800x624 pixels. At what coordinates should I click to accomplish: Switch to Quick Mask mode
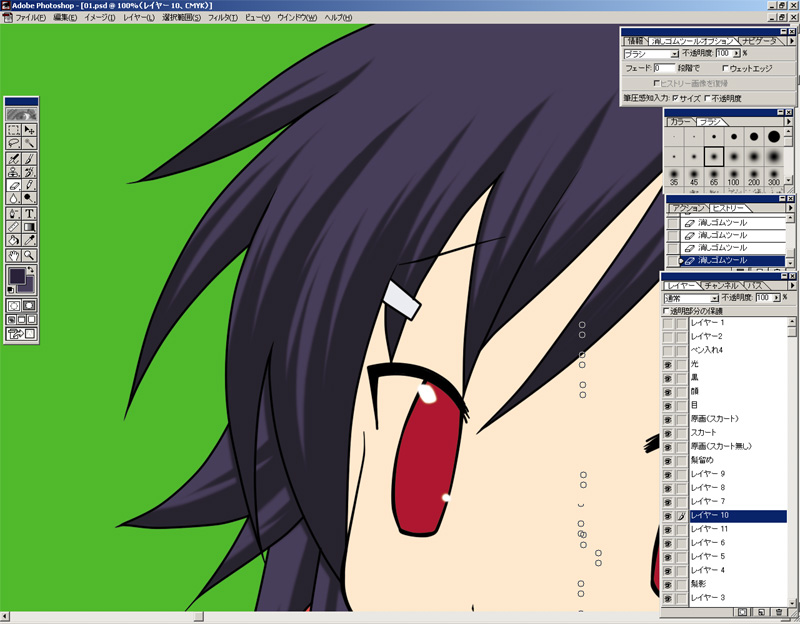[x=29, y=306]
